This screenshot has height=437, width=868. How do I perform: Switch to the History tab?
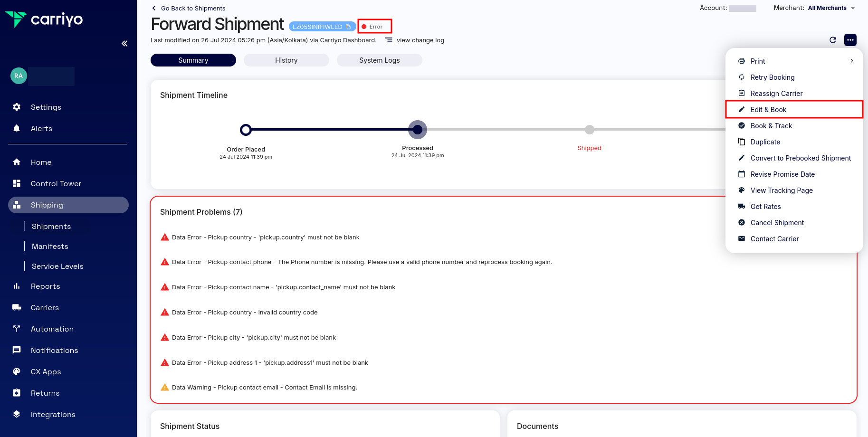[286, 60]
